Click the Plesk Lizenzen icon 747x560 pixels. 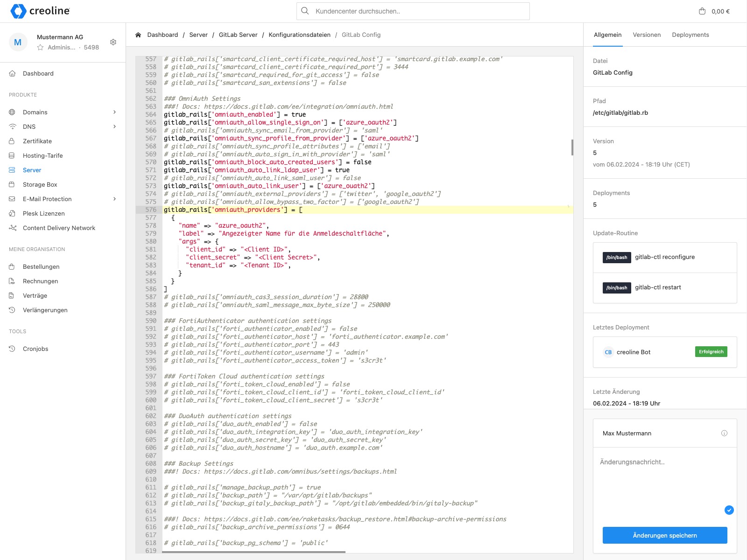[12, 213]
